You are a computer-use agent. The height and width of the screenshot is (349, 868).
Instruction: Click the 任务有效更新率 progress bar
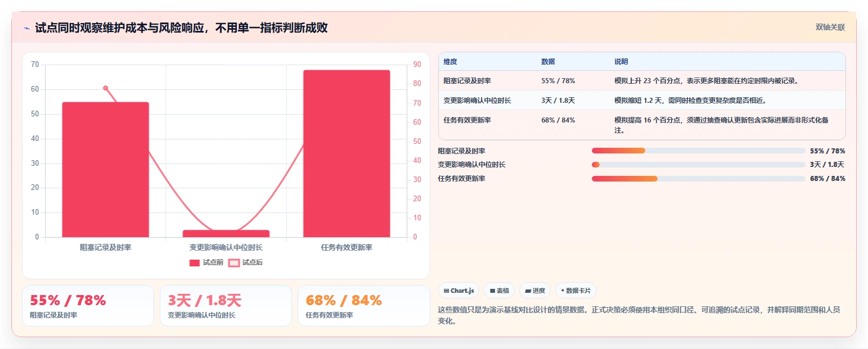point(699,178)
